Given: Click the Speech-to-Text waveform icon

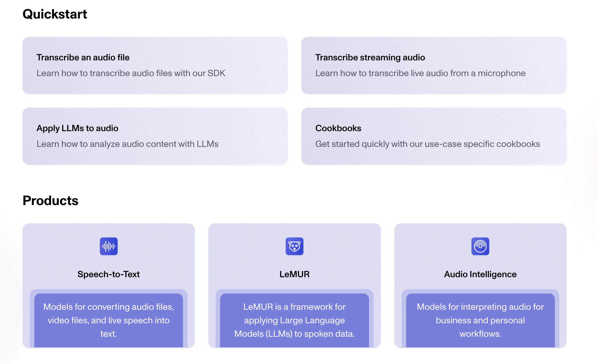Looking at the screenshot, I should pos(108,246).
